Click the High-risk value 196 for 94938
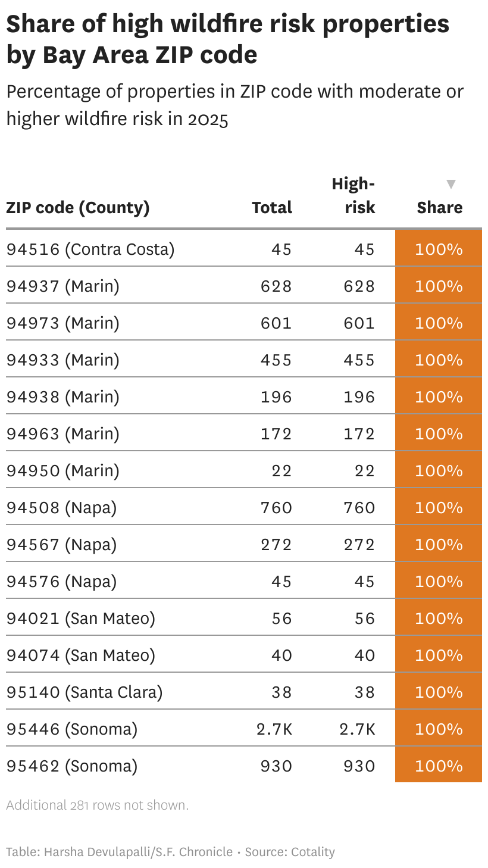 coord(359,396)
